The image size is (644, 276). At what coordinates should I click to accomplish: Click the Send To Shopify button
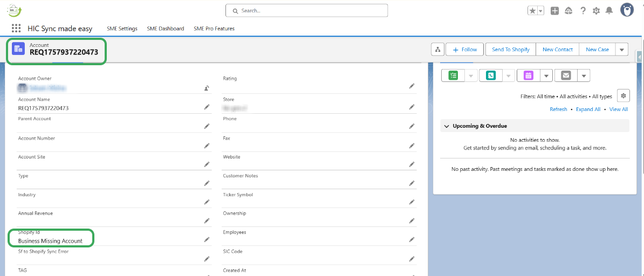pyautogui.click(x=511, y=50)
